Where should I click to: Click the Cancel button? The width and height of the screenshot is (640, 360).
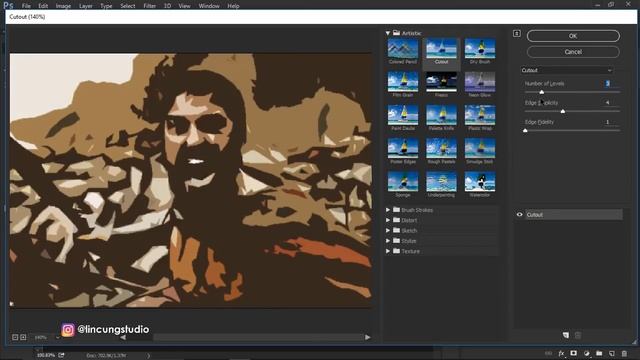pyautogui.click(x=573, y=52)
